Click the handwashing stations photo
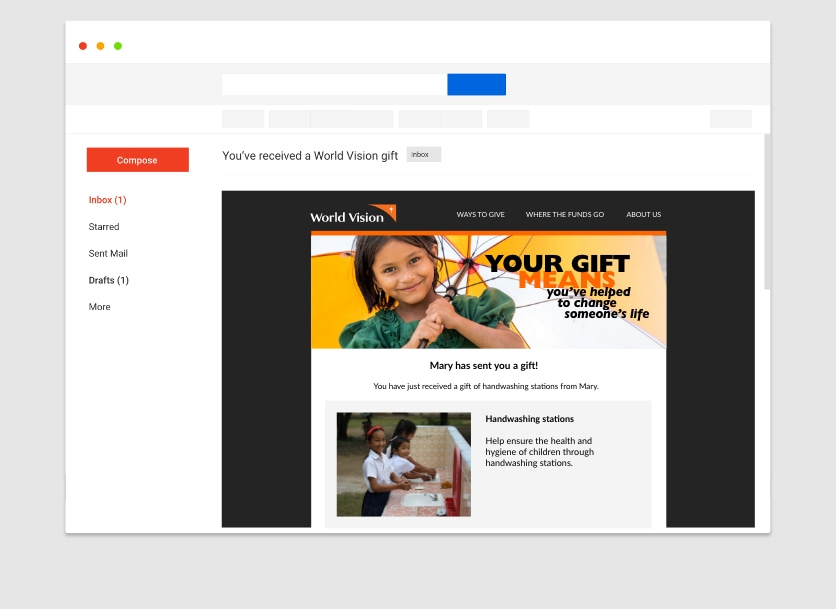Screen dimensions: 836x609 (x=404, y=464)
